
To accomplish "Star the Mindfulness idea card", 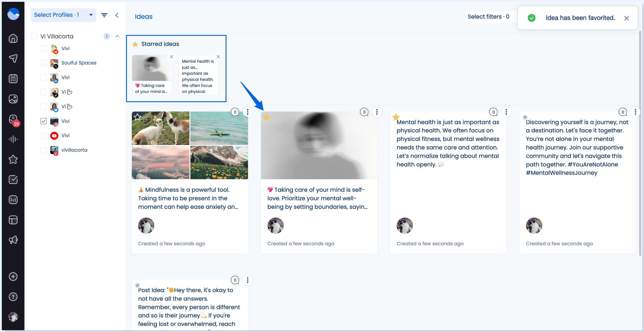I will click(x=137, y=117).
